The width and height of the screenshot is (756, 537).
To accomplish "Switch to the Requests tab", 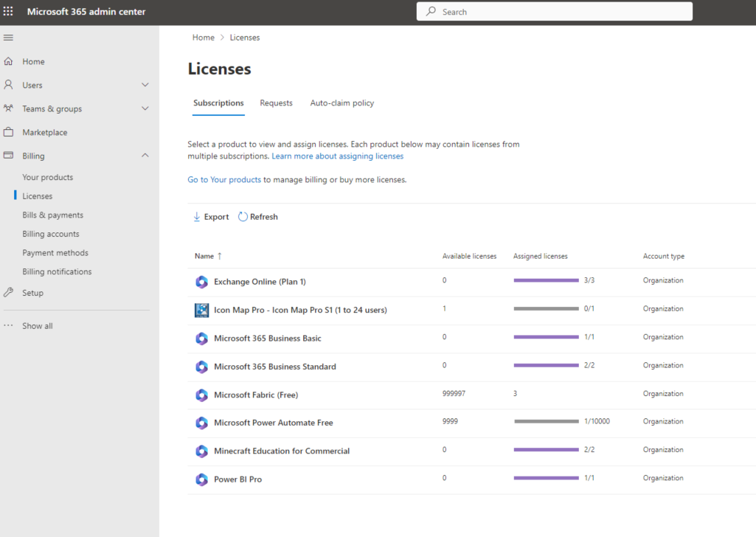I will (x=276, y=103).
